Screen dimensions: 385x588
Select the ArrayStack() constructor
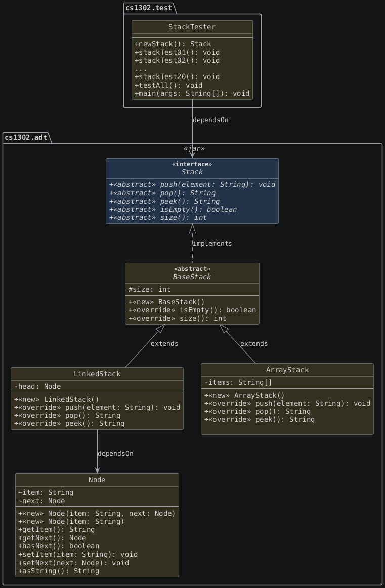point(244,395)
